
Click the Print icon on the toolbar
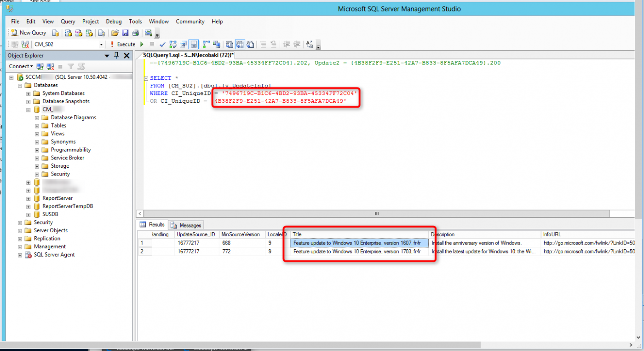[136, 33]
